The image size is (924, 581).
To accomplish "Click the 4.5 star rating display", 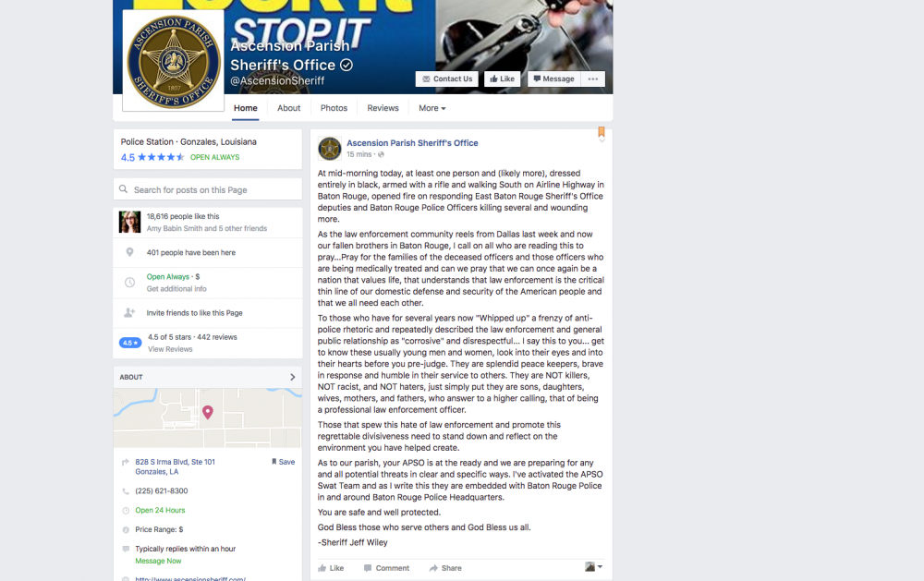I will coord(152,157).
